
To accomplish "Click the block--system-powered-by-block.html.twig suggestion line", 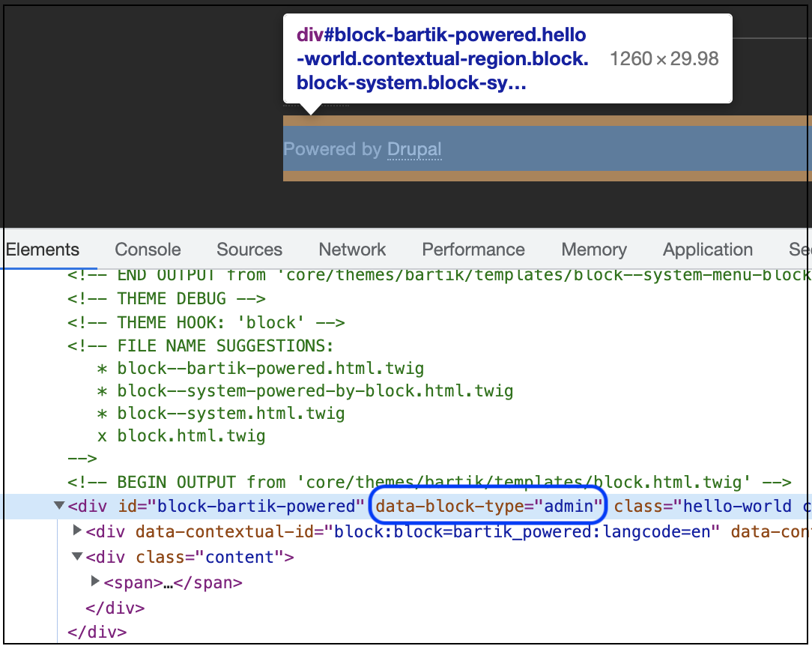I will [315, 390].
